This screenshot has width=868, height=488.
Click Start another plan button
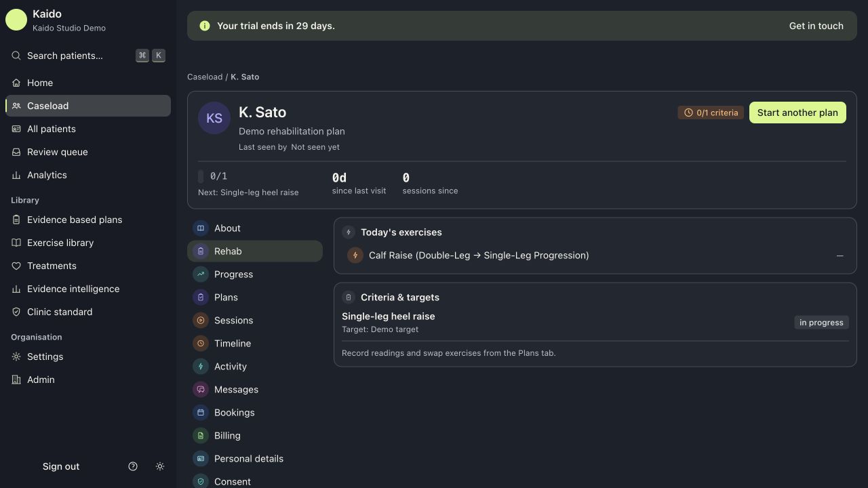(797, 113)
